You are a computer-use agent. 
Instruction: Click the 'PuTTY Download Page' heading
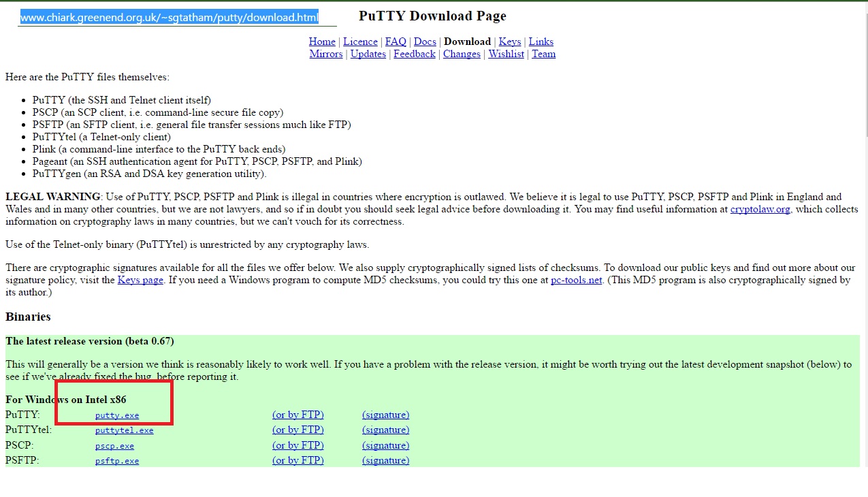[432, 16]
